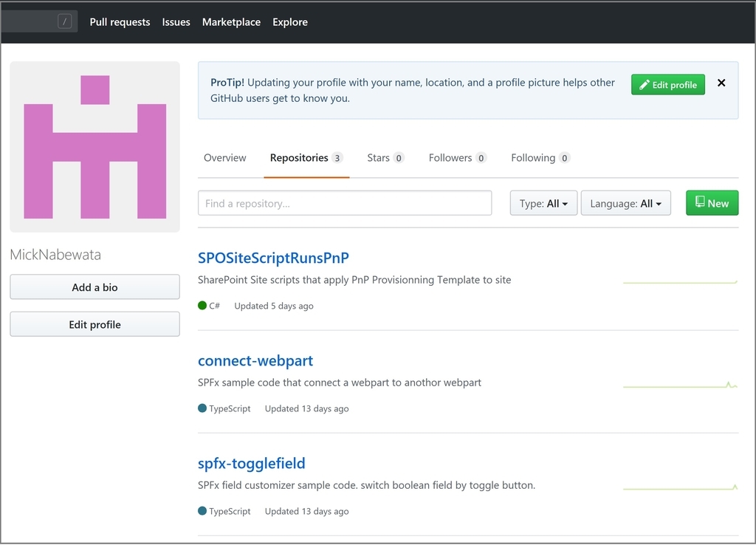Switch to the Overview tab

tap(224, 158)
